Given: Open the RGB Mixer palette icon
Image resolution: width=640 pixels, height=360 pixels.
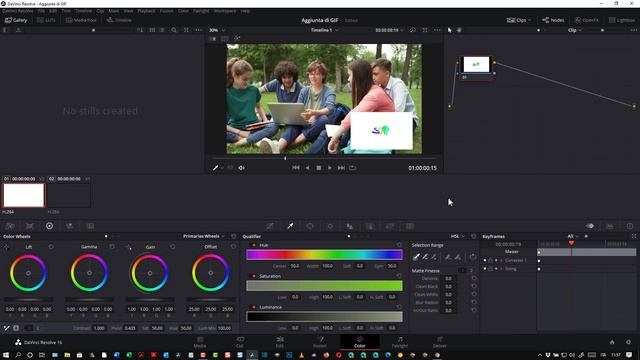Looking at the screenshot, I should [x=69, y=226].
